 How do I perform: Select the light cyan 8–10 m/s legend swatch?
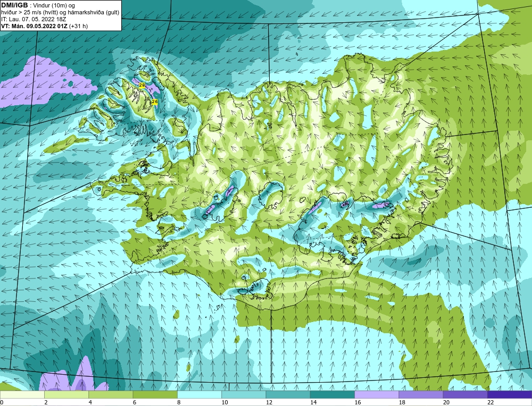pyautogui.click(x=199, y=395)
